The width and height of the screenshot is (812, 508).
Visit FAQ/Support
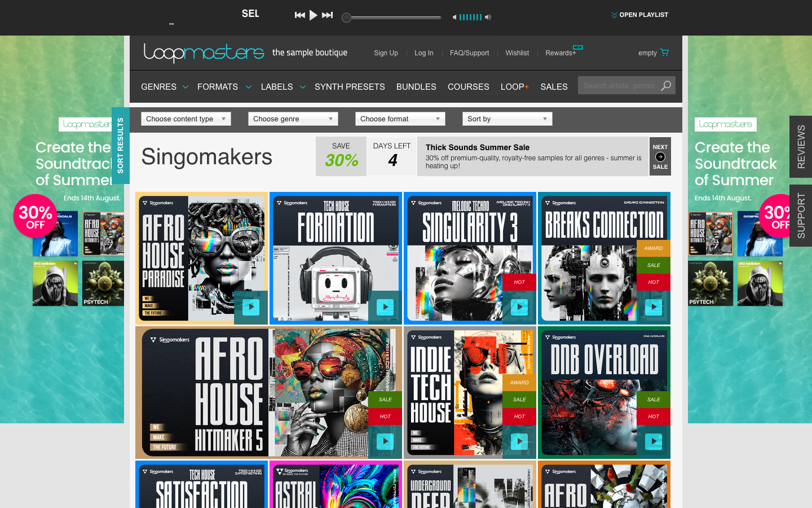pyautogui.click(x=469, y=53)
